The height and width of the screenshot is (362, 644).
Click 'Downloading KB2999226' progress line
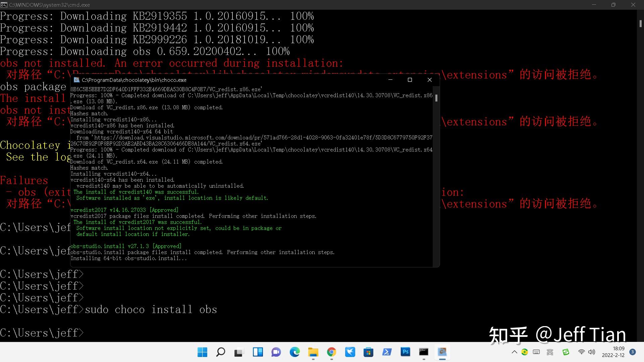157,40
